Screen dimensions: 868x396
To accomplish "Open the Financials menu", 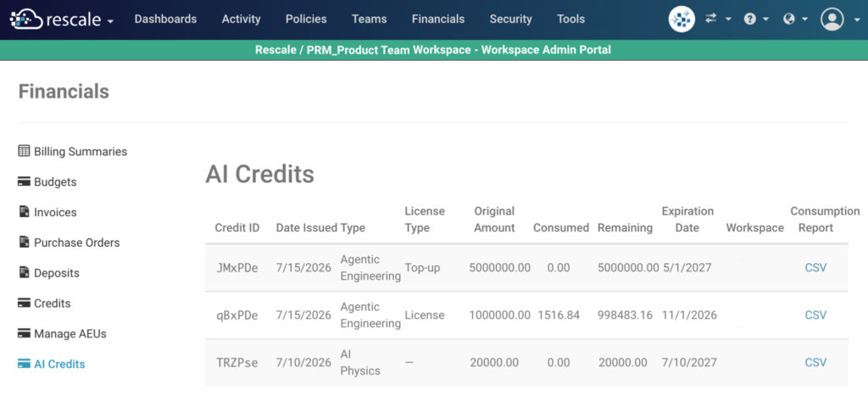I will pos(438,19).
